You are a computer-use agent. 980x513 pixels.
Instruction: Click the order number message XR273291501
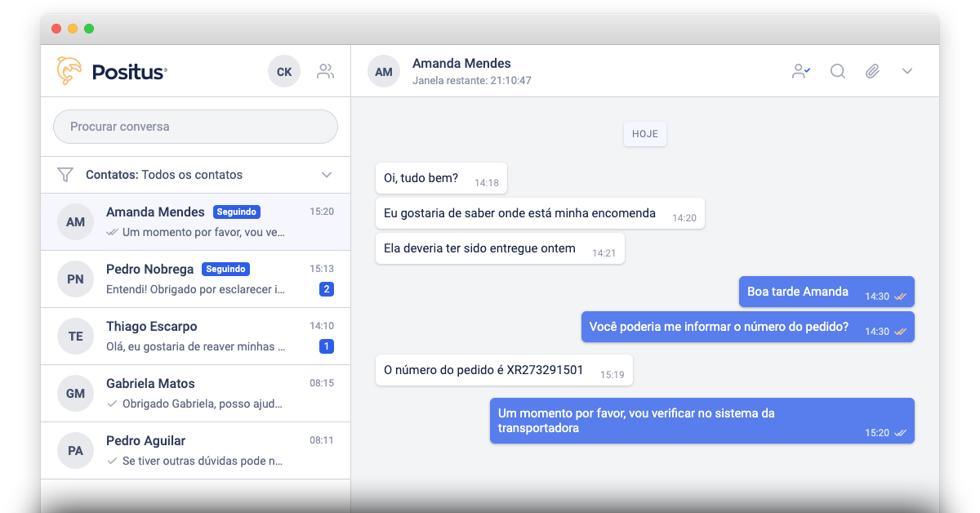pos(483,370)
